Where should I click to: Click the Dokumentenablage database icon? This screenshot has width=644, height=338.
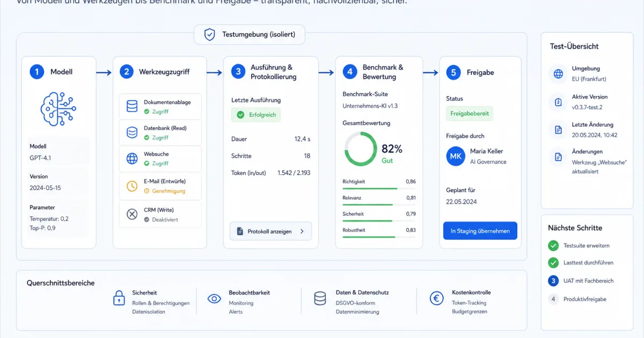pos(132,106)
